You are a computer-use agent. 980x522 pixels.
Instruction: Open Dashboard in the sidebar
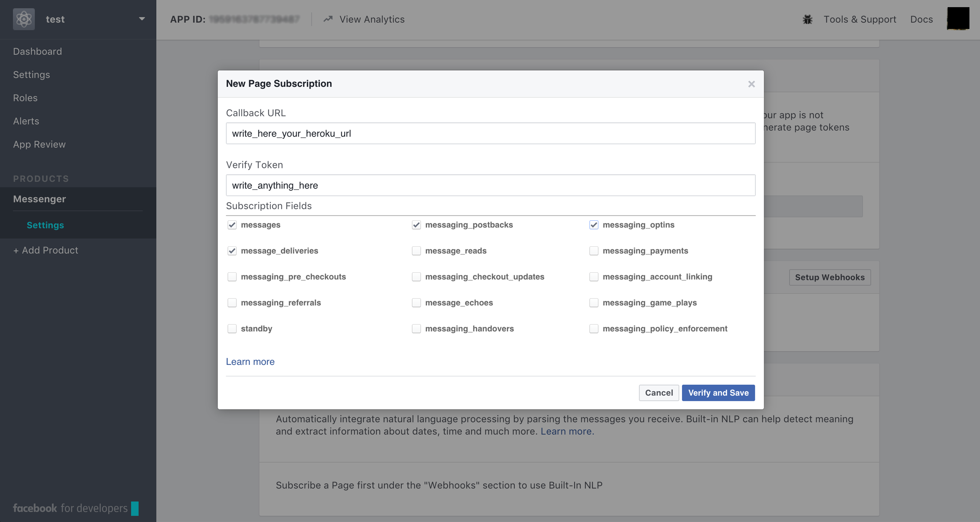(37, 51)
